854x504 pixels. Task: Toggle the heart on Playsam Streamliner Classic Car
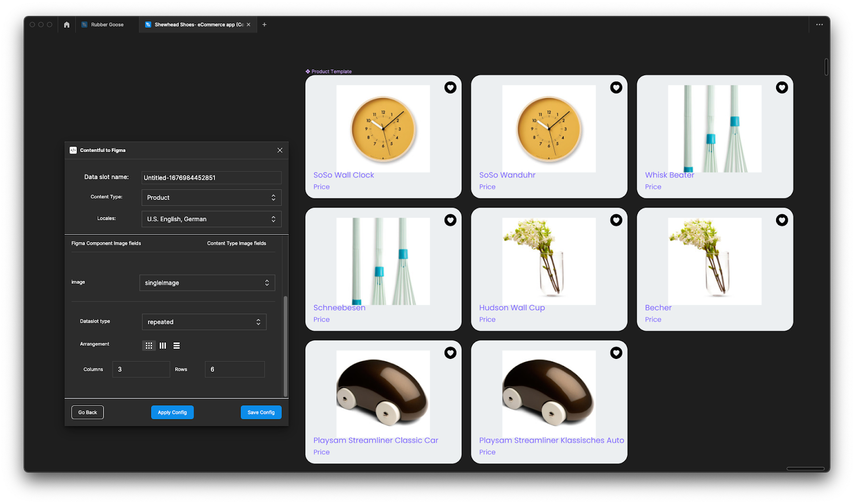click(x=450, y=353)
